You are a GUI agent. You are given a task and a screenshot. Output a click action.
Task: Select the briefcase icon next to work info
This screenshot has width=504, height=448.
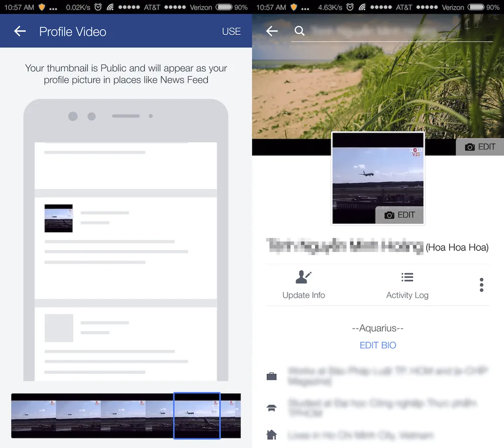272,376
